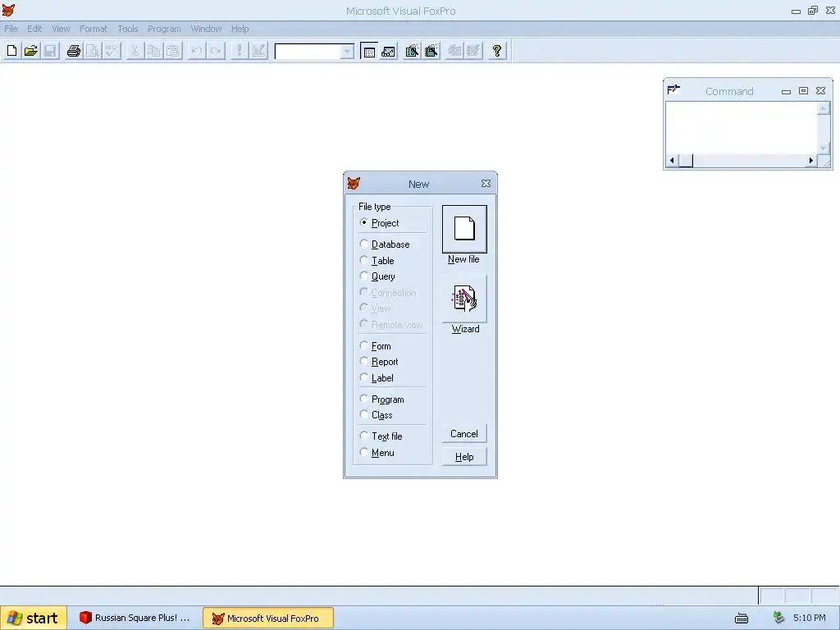Image resolution: width=840 pixels, height=630 pixels.
Task: Switch to Russian Square Plus taskbar item
Action: [x=135, y=619]
